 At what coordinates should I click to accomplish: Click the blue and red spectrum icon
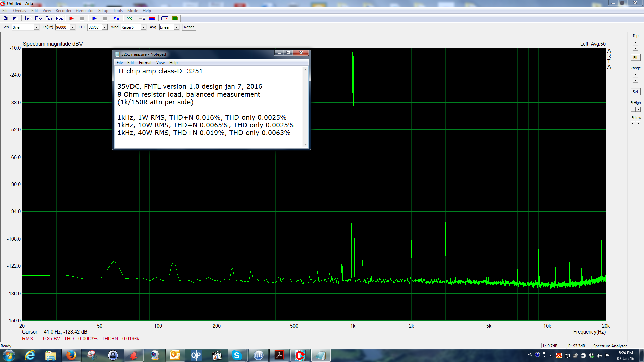152,18
